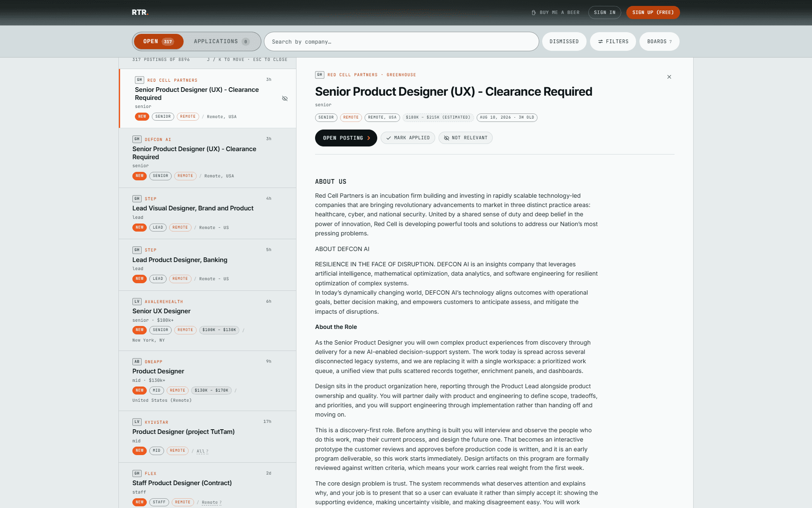Click the ALL ? location hint on Kyivstar card

pos(202,451)
